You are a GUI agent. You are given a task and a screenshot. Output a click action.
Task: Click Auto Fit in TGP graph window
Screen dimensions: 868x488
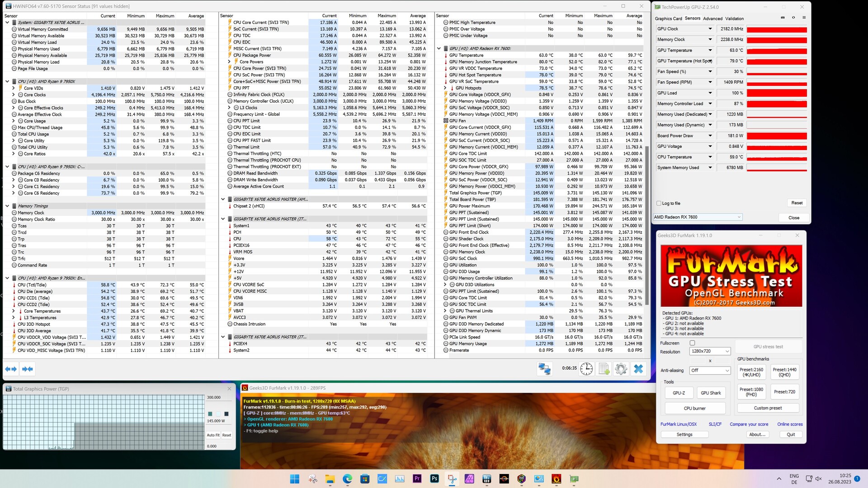click(213, 435)
